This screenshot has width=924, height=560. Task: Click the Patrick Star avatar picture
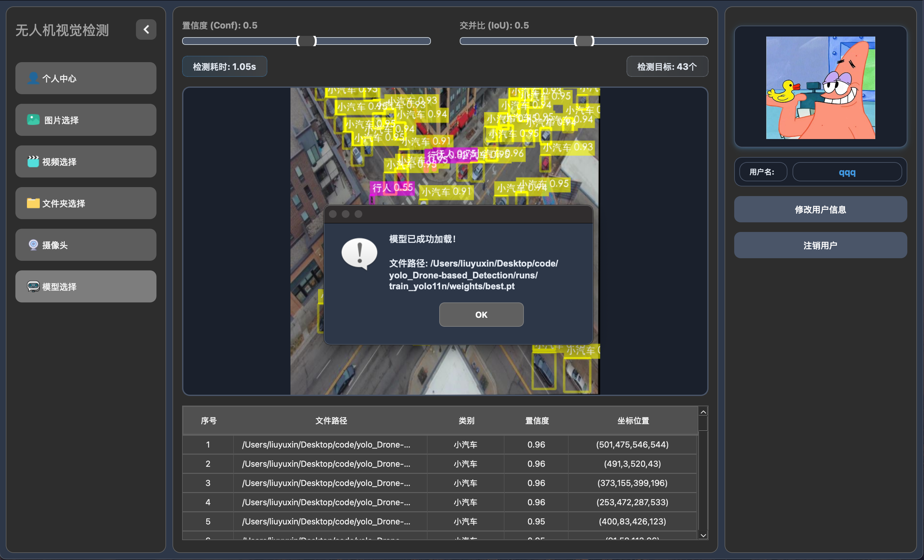pyautogui.click(x=820, y=88)
